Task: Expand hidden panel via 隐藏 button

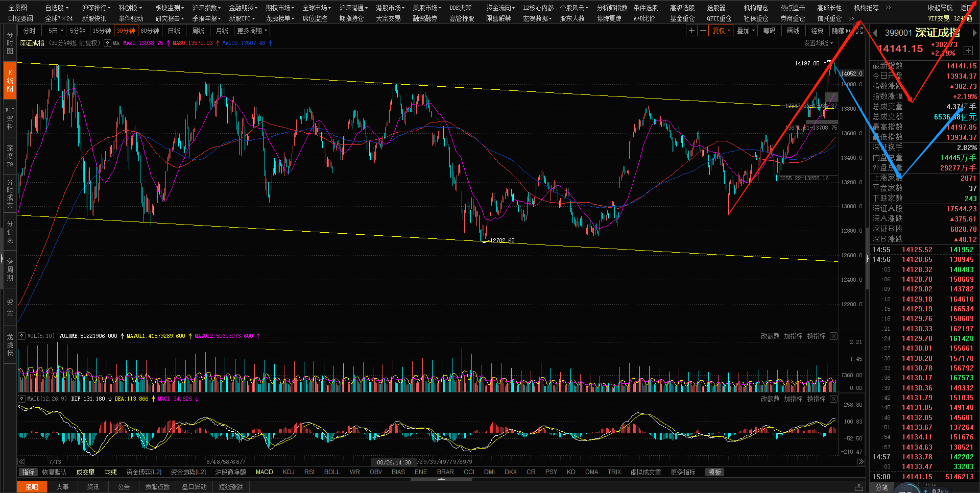Action: [x=841, y=31]
